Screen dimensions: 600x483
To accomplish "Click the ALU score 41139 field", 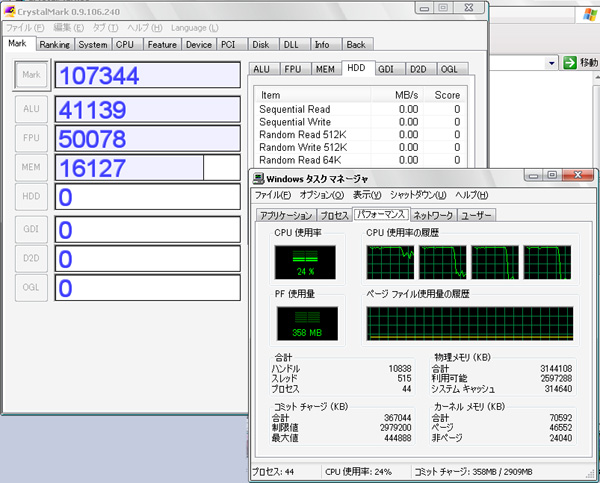I will (x=148, y=109).
